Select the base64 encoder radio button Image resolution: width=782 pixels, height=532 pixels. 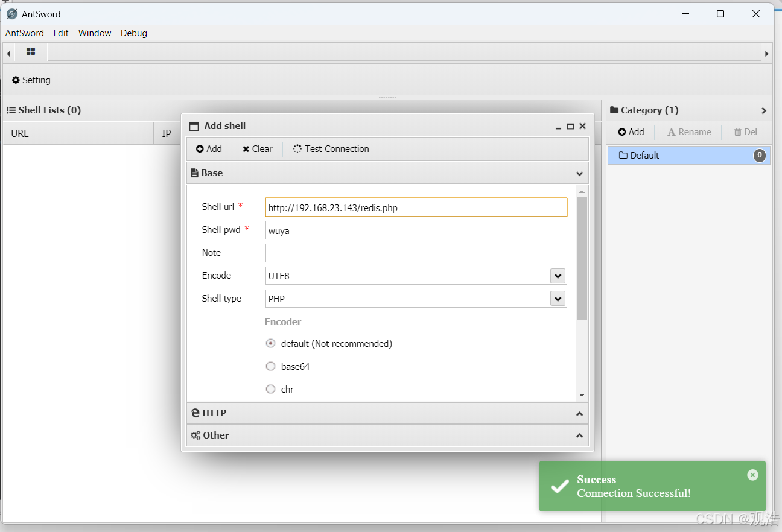coord(270,366)
